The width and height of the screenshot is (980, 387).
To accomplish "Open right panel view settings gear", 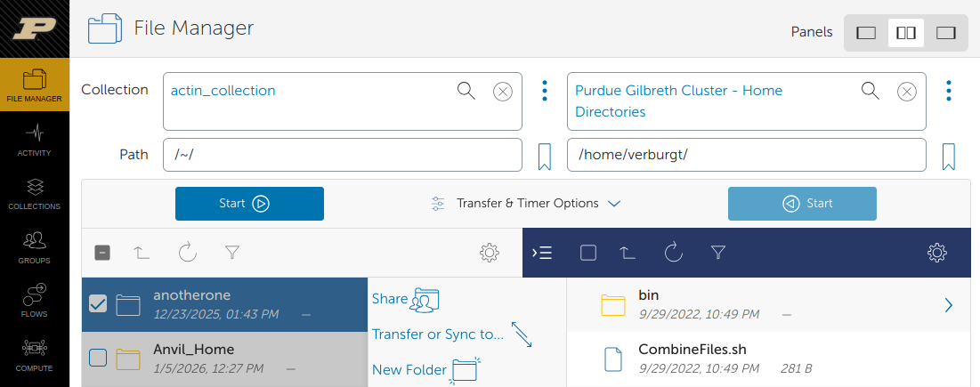I will point(936,253).
